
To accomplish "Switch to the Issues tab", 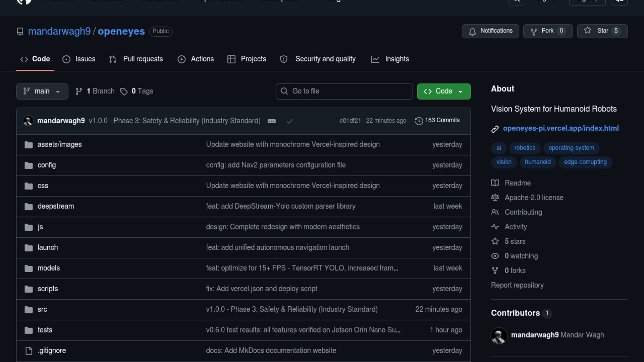I will tap(79, 59).
